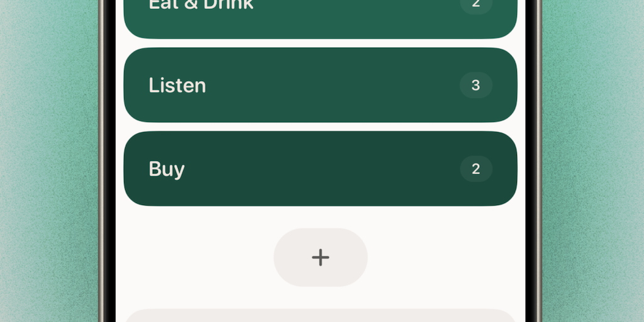The height and width of the screenshot is (322, 644).
Task: Click blank white space right of add button
Action: (x=447, y=258)
